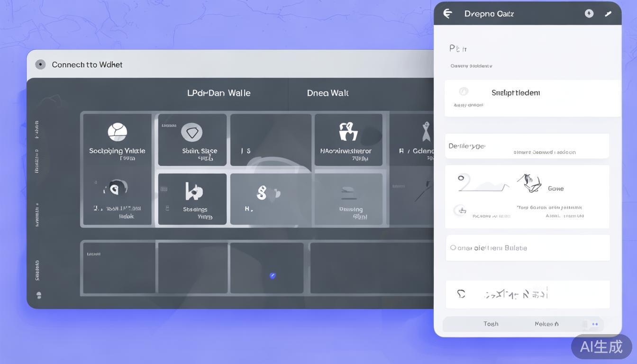Open the HAorinvesnteror wallet tile

tap(348, 139)
